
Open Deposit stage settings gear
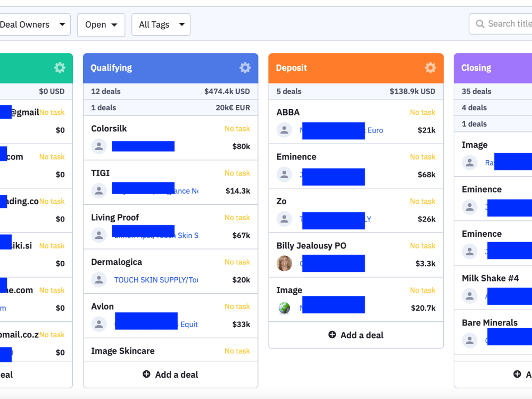pos(430,68)
